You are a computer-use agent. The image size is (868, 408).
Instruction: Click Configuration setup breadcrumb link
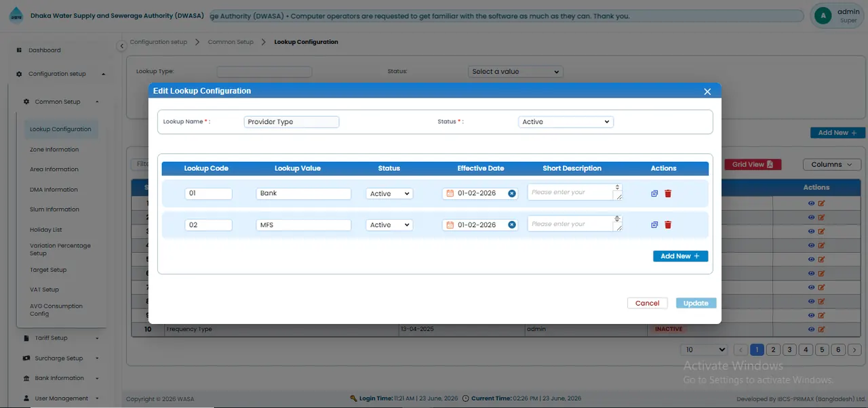158,42
